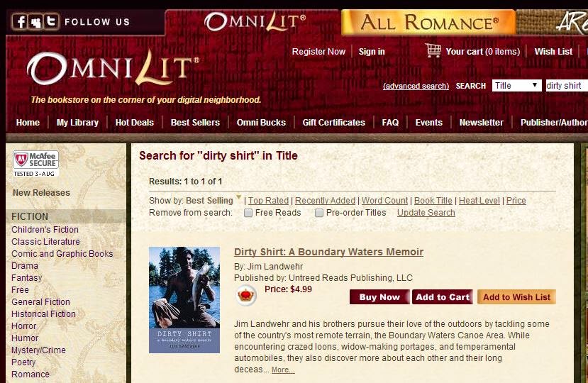588x383 pixels.
Task: Click the shopping cart icon
Action: coord(433,50)
